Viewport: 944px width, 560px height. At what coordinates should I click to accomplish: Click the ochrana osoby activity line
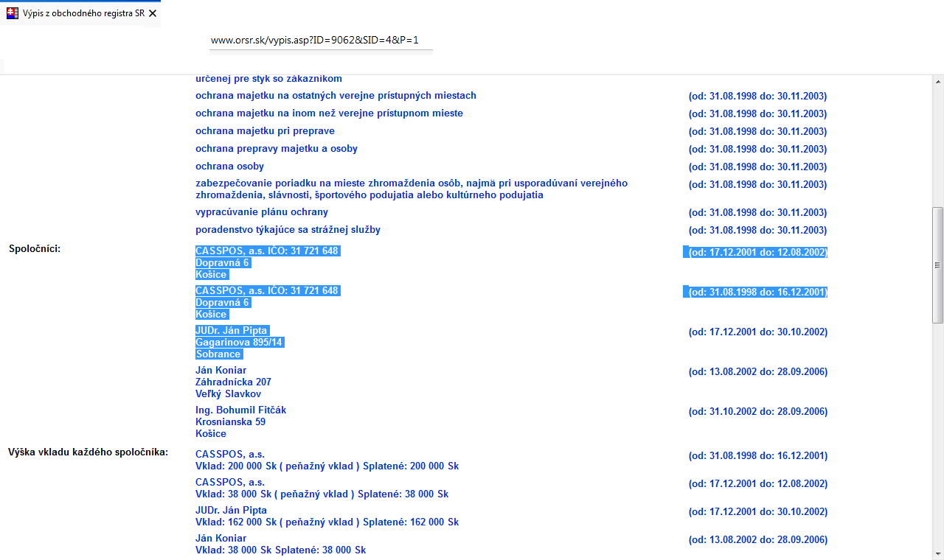[230, 166]
